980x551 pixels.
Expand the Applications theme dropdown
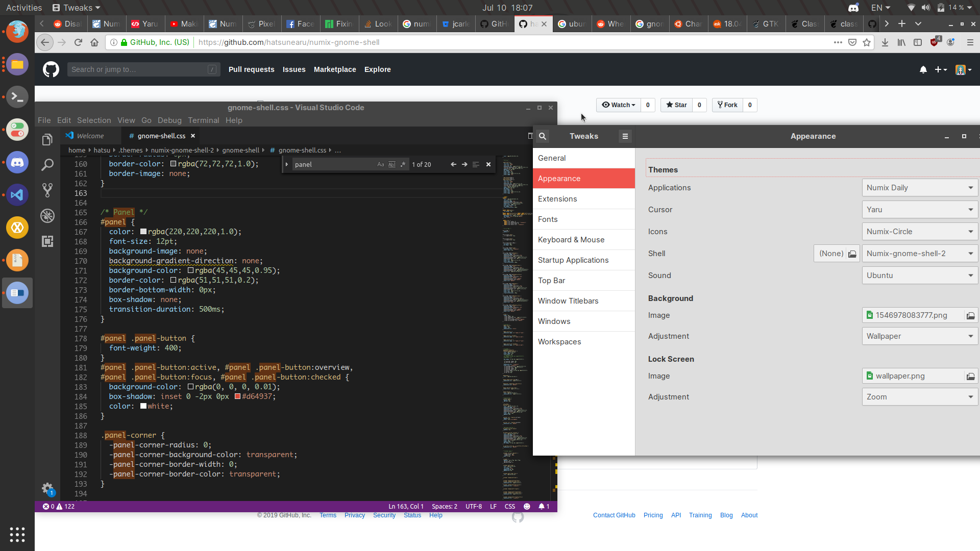pos(970,187)
